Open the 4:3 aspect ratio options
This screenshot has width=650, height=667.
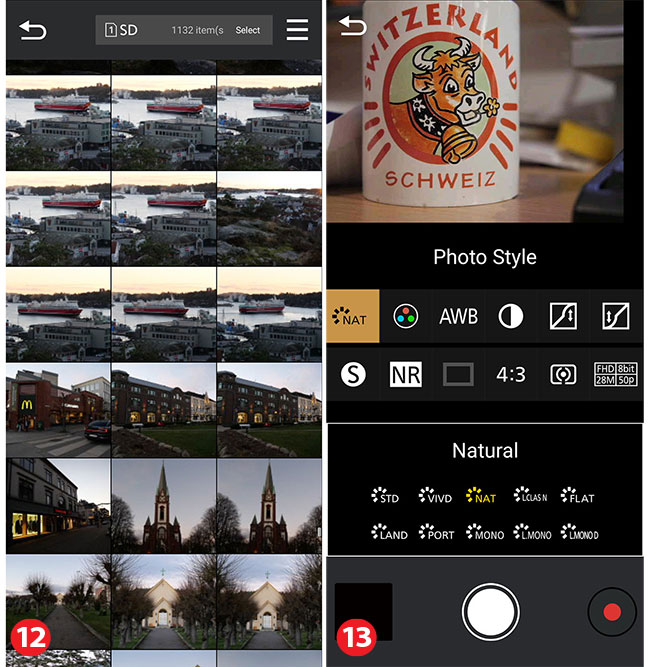coord(510,375)
